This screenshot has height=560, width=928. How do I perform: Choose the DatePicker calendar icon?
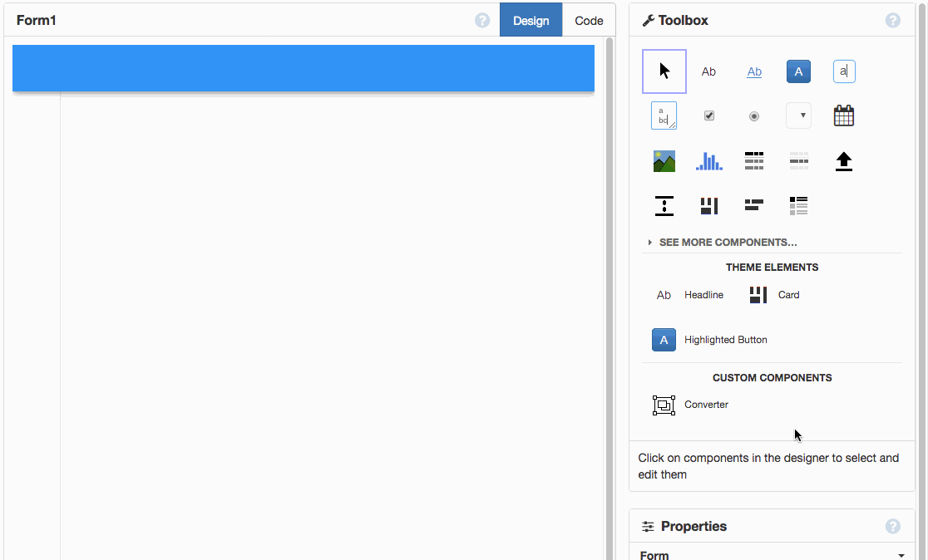coord(844,115)
